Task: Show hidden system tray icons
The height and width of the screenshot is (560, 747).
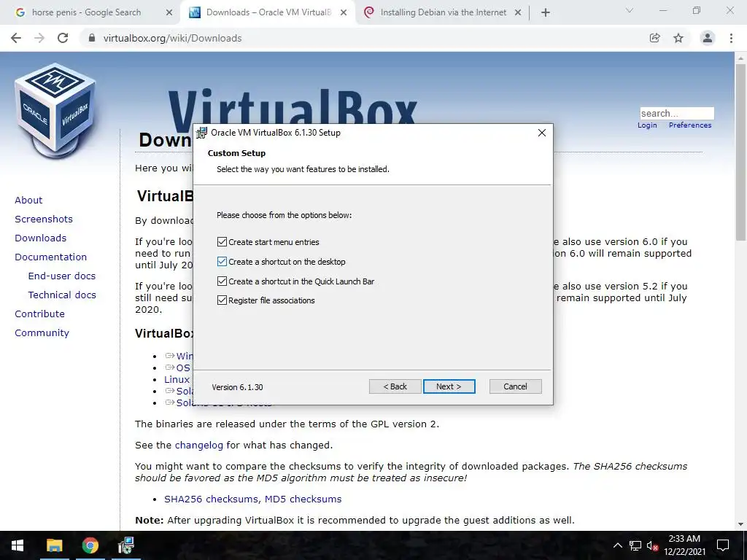Action: point(617,545)
